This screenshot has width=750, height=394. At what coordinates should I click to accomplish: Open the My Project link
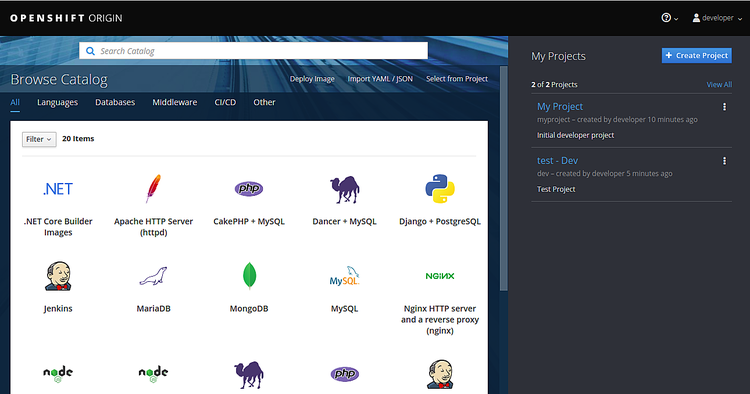click(x=560, y=107)
